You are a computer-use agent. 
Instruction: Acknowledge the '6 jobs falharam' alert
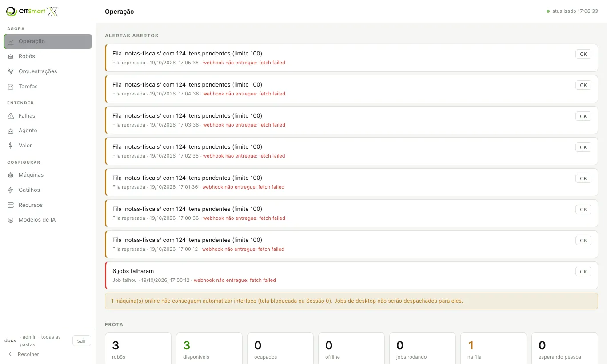tap(583, 272)
